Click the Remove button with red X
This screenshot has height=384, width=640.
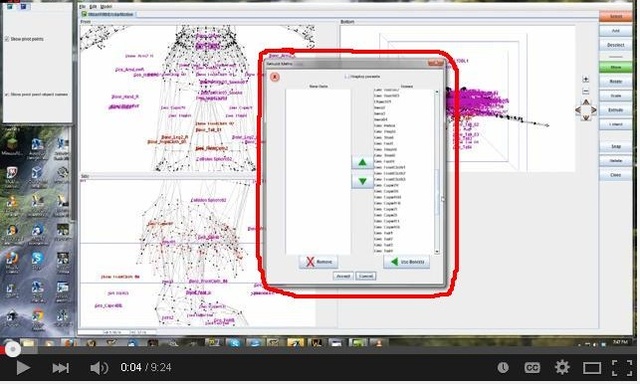pyautogui.click(x=318, y=262)
